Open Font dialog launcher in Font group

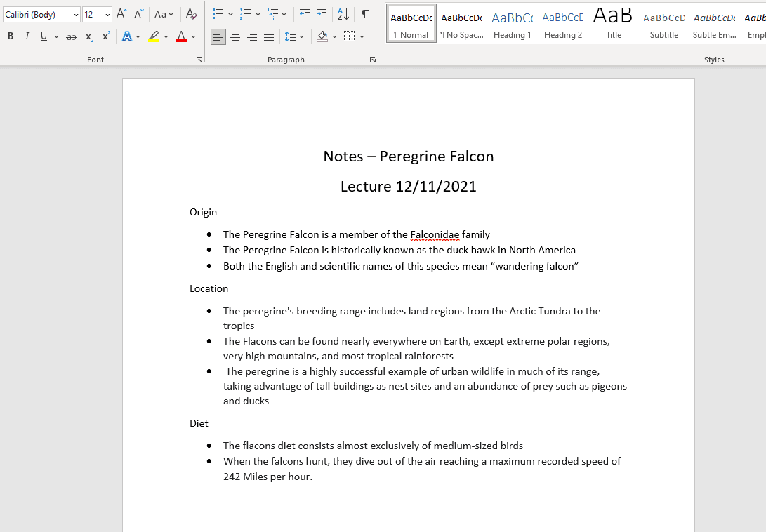pyautogui.click(x=199, y=60)
